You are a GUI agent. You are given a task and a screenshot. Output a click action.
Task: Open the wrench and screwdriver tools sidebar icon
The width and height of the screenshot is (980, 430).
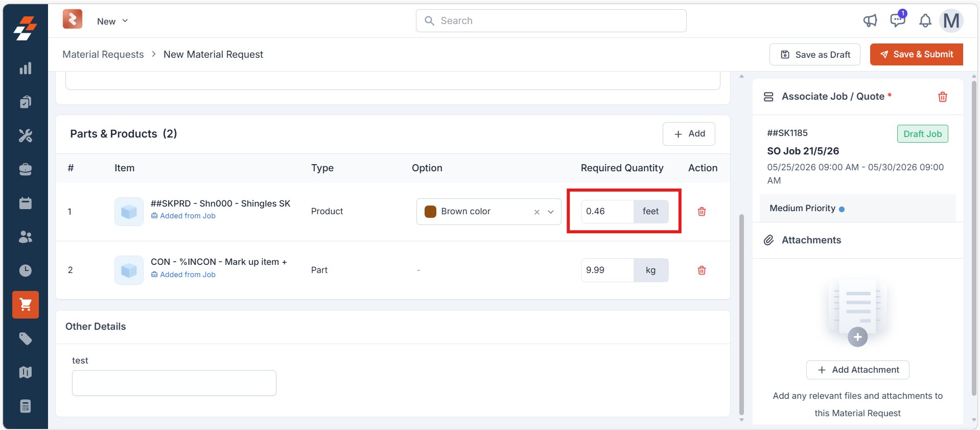point(26,135)
